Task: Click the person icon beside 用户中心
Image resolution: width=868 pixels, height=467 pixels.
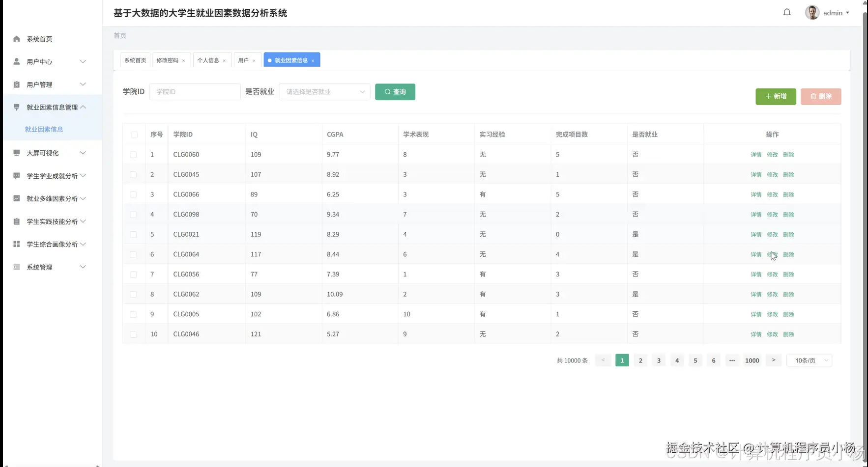Action: [17, 61]
